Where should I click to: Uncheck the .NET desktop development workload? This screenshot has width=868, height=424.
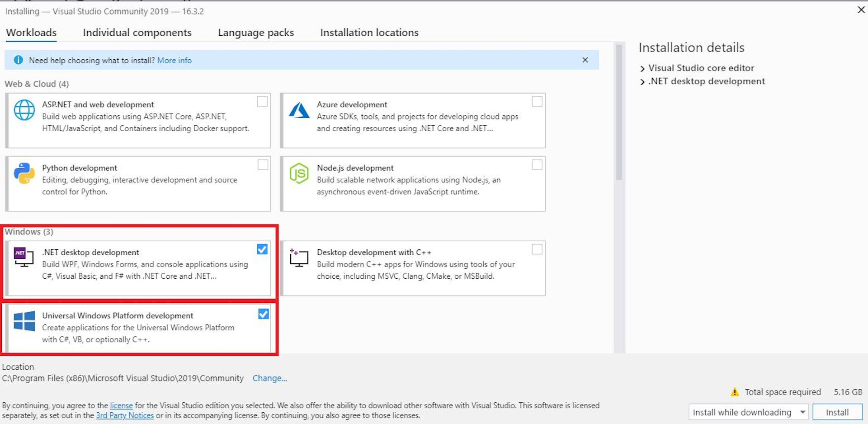(262, 249)
